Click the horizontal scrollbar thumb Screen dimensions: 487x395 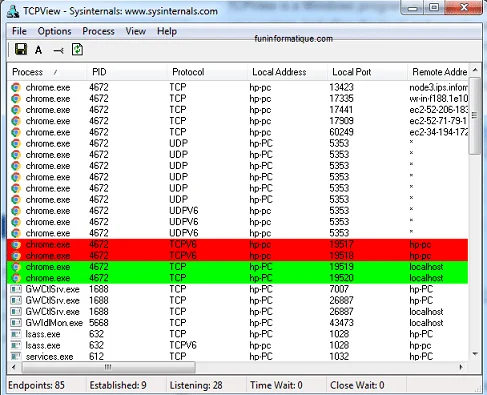coord(109,367)
